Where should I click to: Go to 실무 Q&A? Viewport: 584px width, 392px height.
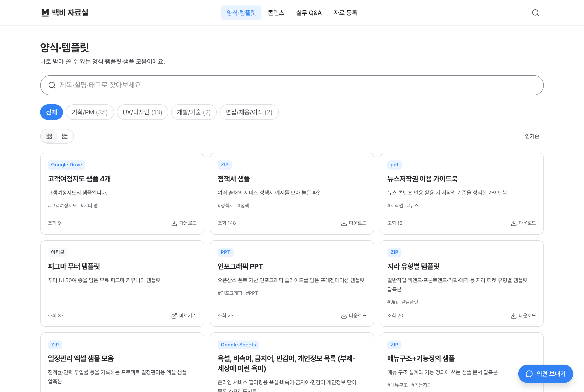point(309,13)
